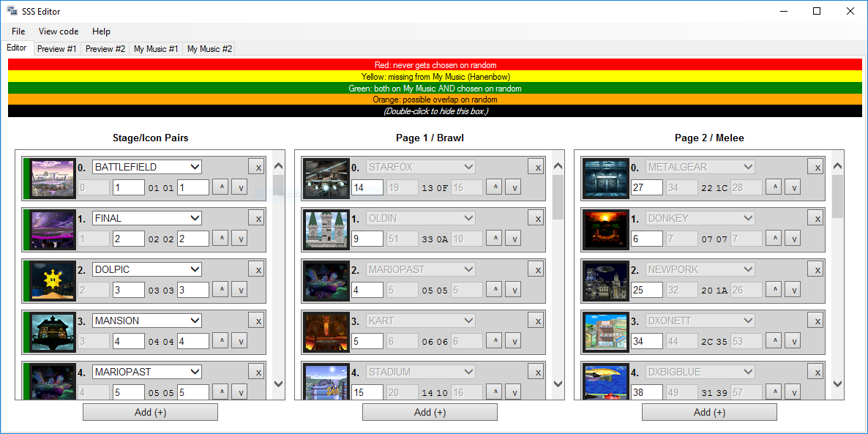Select the STARFOX stage thumbnail on Page 1
Viewport: 868px width, 434px height.
326,179
